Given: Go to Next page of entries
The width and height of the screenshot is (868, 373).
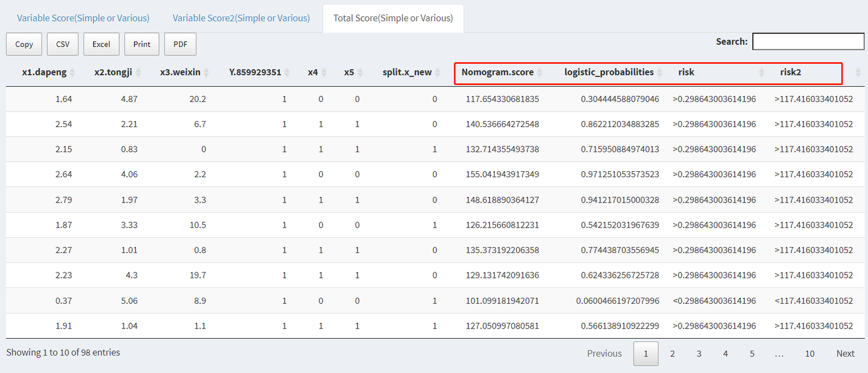Looking at the screenshot, I should [845, 354].
